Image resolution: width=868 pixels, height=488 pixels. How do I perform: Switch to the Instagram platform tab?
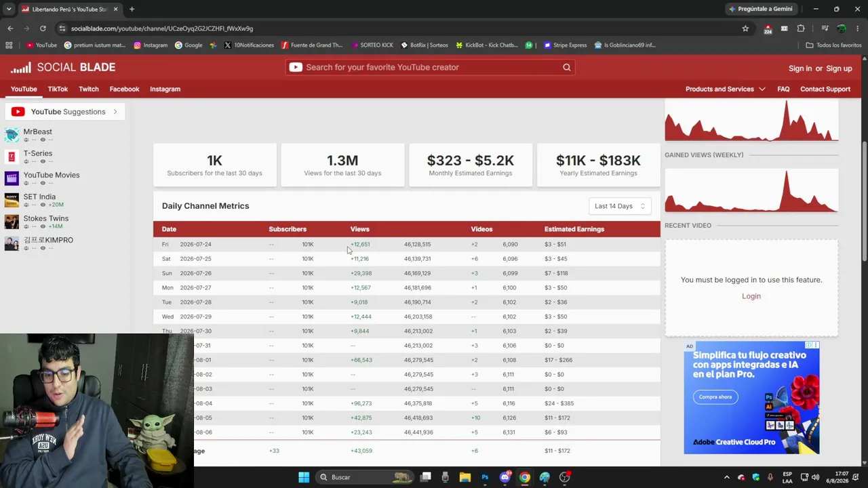coord(165,89)
